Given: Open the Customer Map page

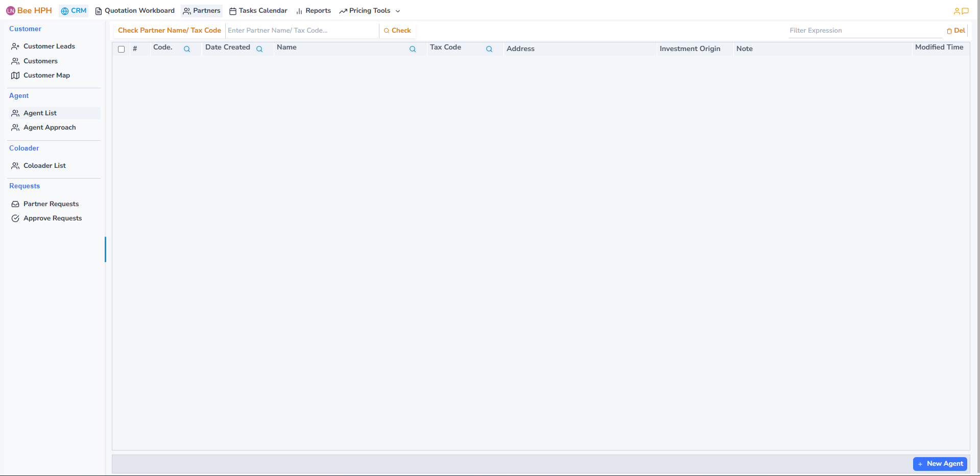Looking at the screenshot, I should coord(46,76).
